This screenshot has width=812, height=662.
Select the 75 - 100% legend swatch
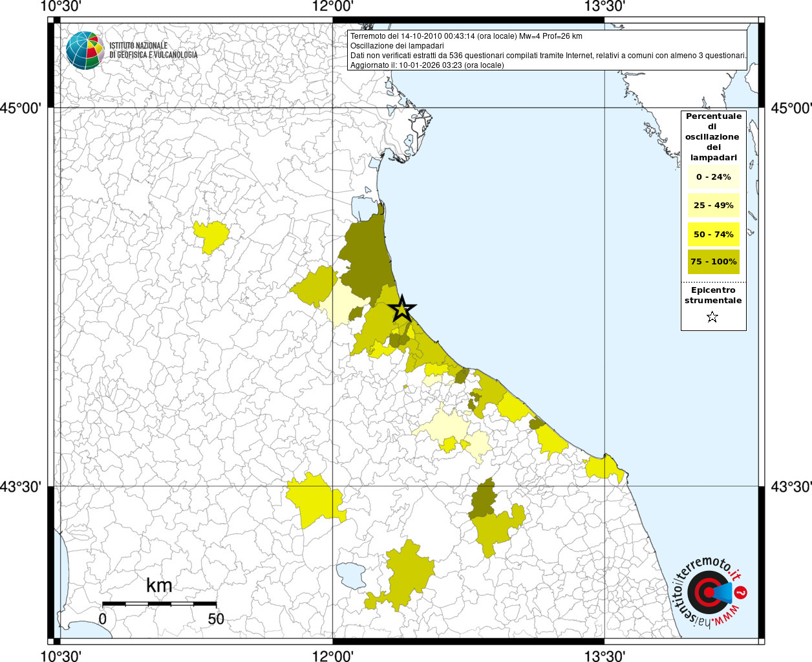click(x=713, y=262)
